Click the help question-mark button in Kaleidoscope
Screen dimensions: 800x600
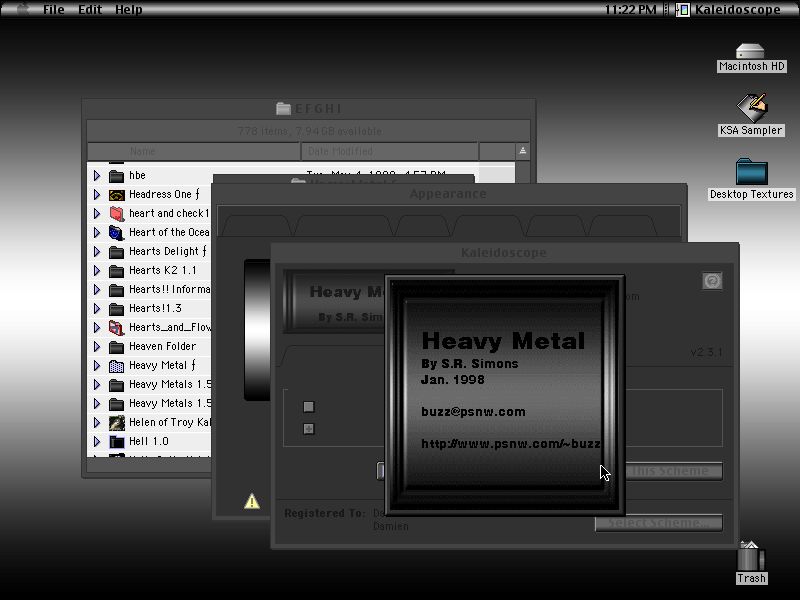[x=712, y=281]
